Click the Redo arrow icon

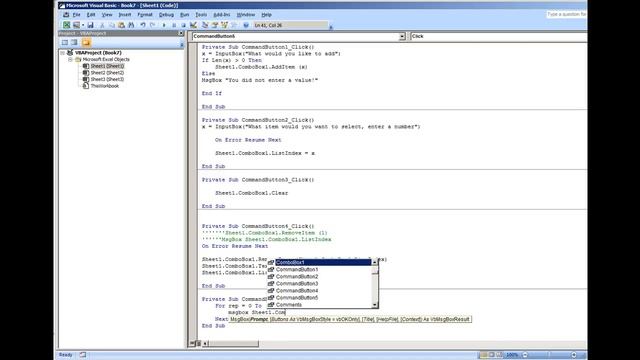coord(153,25)
